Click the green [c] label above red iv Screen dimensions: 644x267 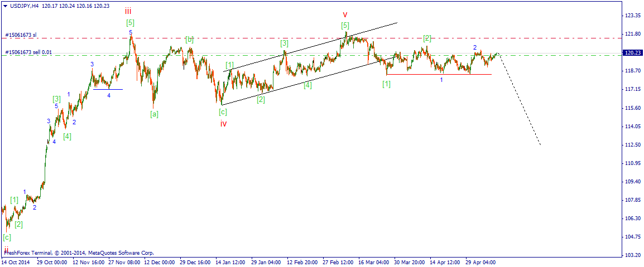(x=223, y=112)
